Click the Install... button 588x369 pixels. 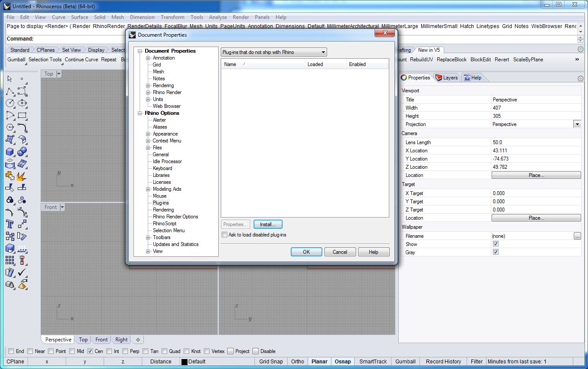click(x=268, y=224)
